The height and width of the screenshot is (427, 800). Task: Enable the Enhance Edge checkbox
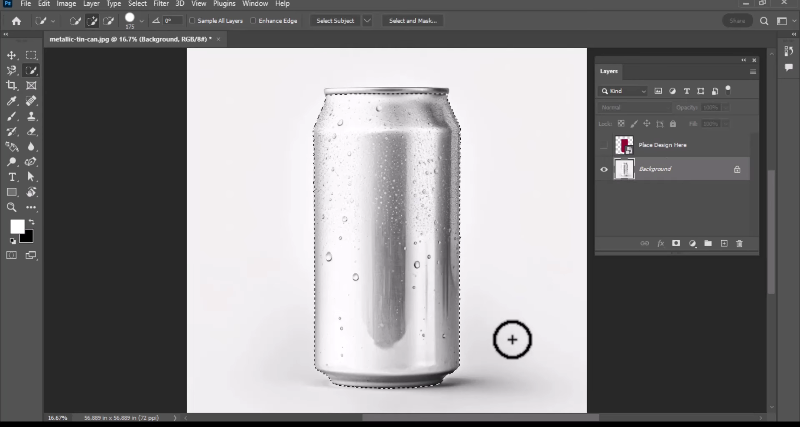pos(253,20)
